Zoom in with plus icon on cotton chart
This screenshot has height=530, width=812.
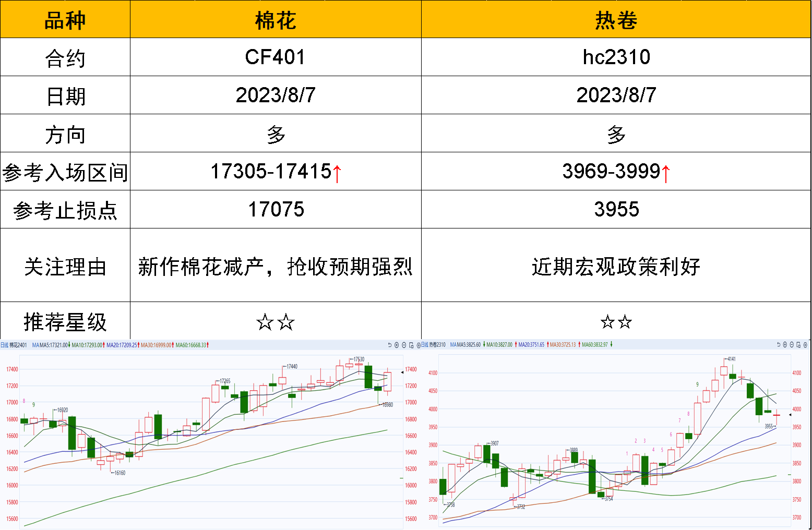tap(397, 345)
